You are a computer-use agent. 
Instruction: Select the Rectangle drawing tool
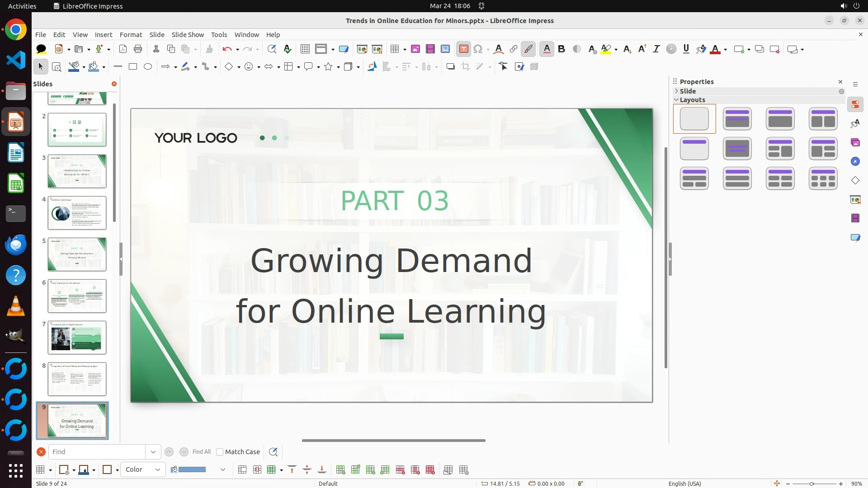(x=133, y=67)
